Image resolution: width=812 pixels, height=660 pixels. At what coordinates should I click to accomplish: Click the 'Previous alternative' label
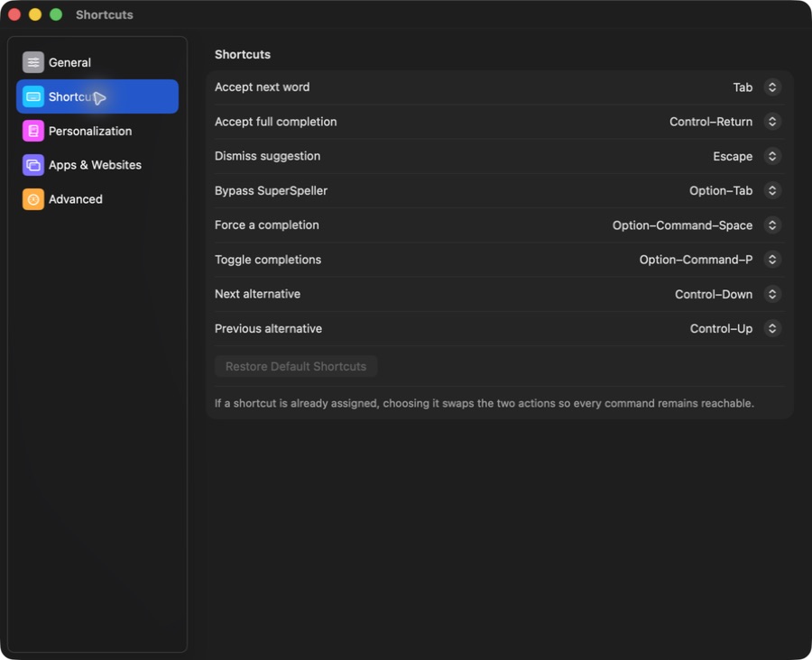click(268, 329)
